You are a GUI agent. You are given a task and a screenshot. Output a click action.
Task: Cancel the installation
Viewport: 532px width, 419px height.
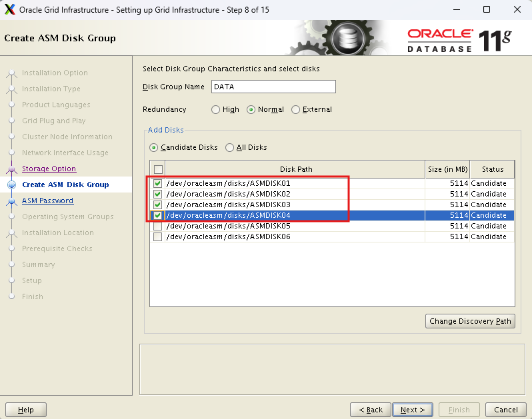pyautogui.click(x=506, y=410)
